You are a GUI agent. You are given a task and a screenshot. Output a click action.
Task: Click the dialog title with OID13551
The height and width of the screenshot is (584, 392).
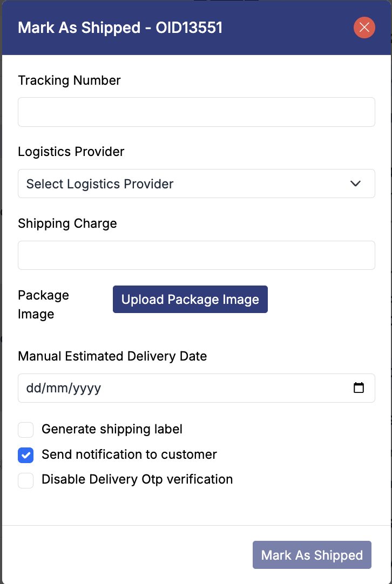[x=120, y=28]
